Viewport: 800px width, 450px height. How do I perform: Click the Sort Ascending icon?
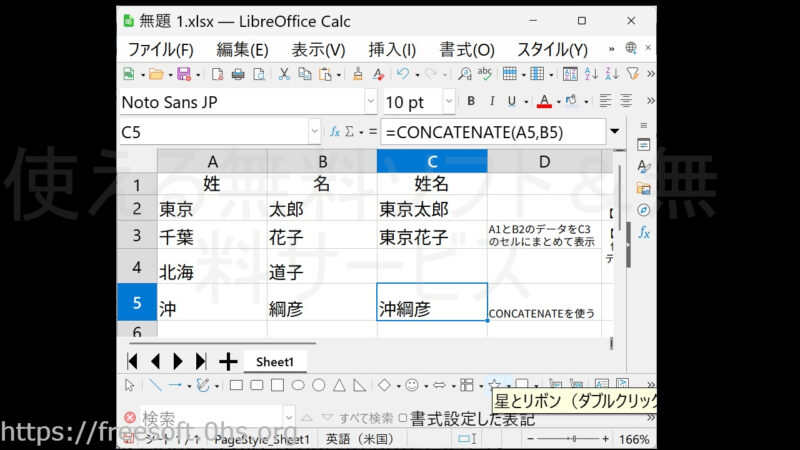592,74
